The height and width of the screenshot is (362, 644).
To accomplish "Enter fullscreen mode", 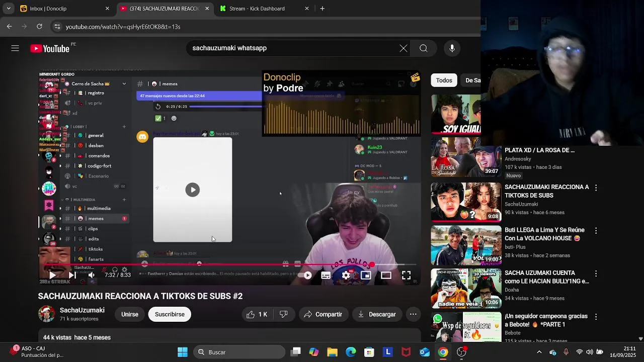I will pyautogui.click(x=406, y=275).
